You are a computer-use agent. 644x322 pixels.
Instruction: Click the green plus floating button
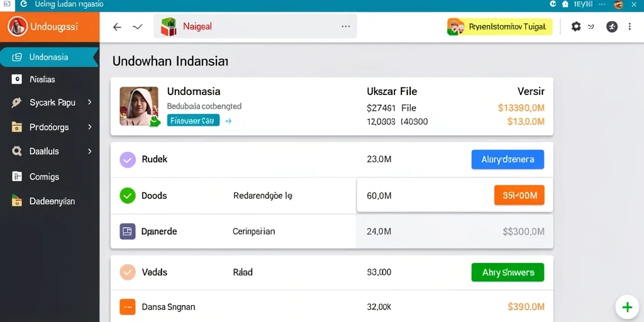(627, 307)
